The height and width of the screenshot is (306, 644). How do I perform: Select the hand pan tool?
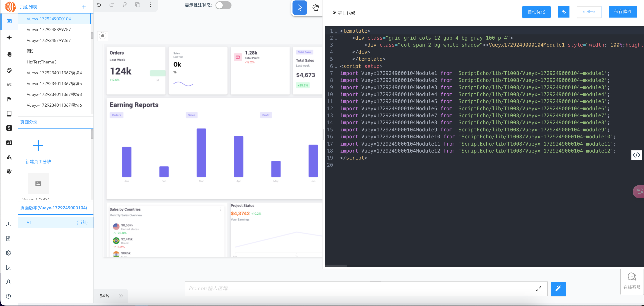(x=315, y=7)
